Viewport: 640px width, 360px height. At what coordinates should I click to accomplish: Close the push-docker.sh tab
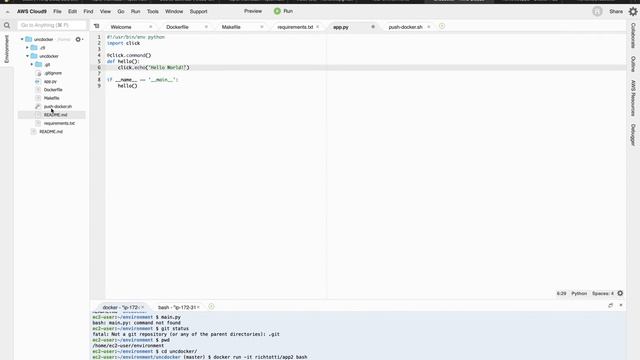click(x=429, y=27)
